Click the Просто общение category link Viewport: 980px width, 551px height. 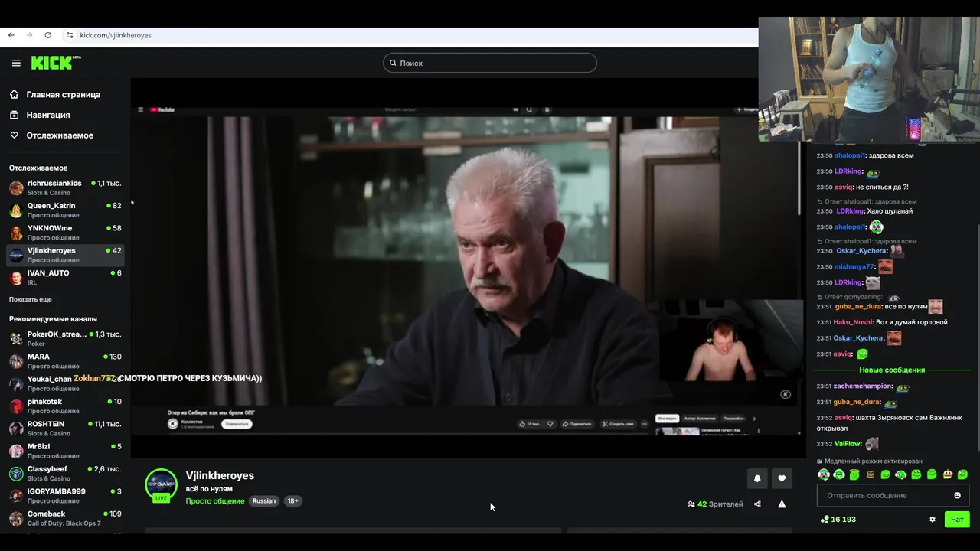pyautogui.click(x=215, y=501)
